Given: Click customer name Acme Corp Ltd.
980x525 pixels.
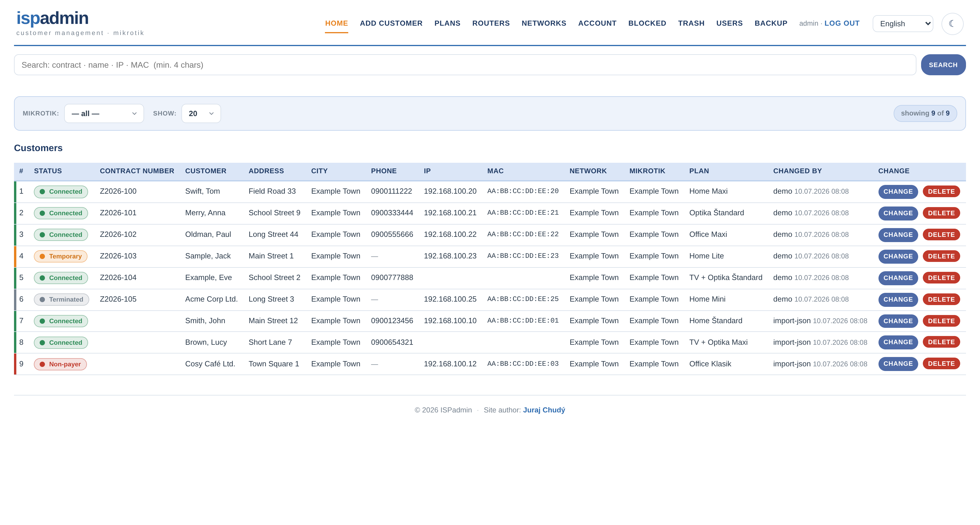Looking at the screenshot, I should 211,299.
